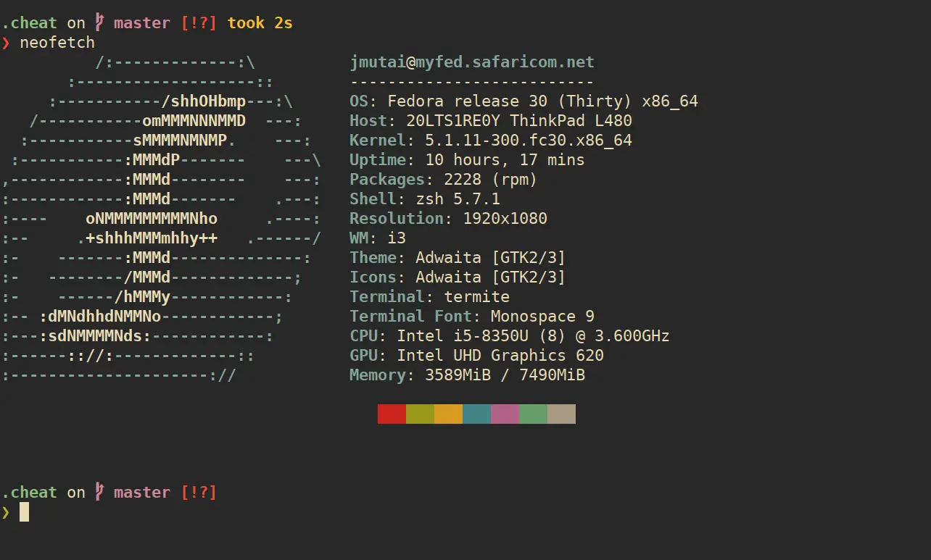
Task: Pick the pink color block
Action: coord(505,414)
